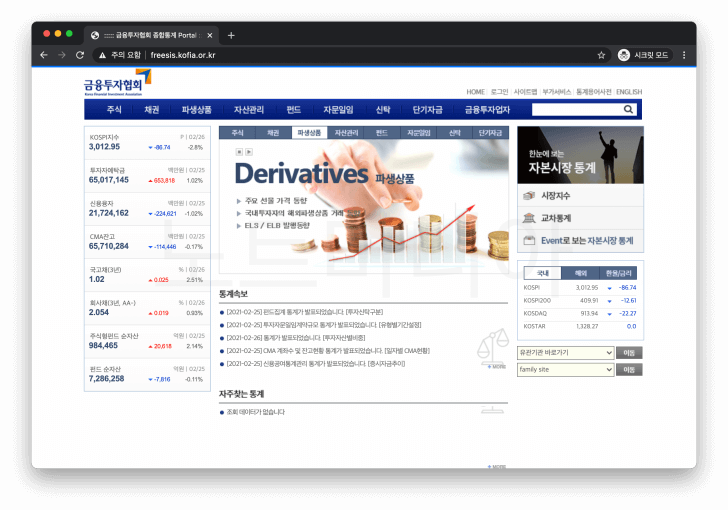
Task: Select 단기자금 banner tab
Action: point(490,133)
